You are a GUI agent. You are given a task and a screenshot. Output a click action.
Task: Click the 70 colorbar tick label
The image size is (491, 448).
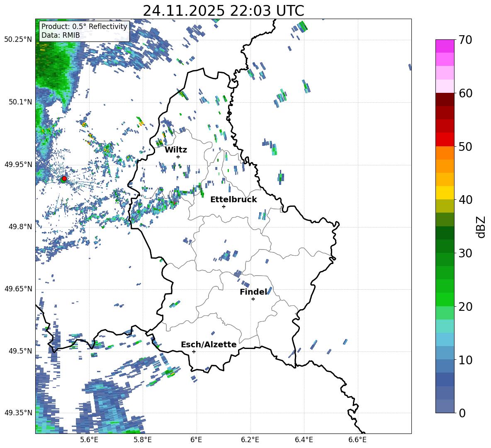click(465, 40)
